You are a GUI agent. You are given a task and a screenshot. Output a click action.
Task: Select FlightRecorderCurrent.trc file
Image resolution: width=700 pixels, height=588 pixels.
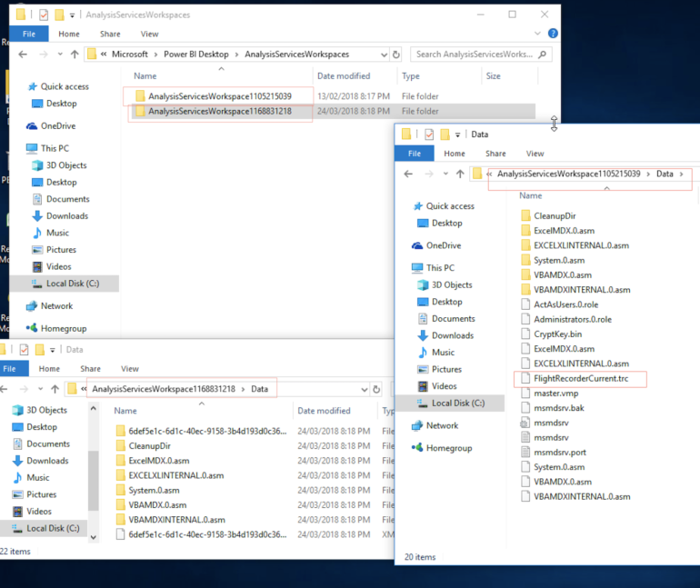tap(580, 379)
